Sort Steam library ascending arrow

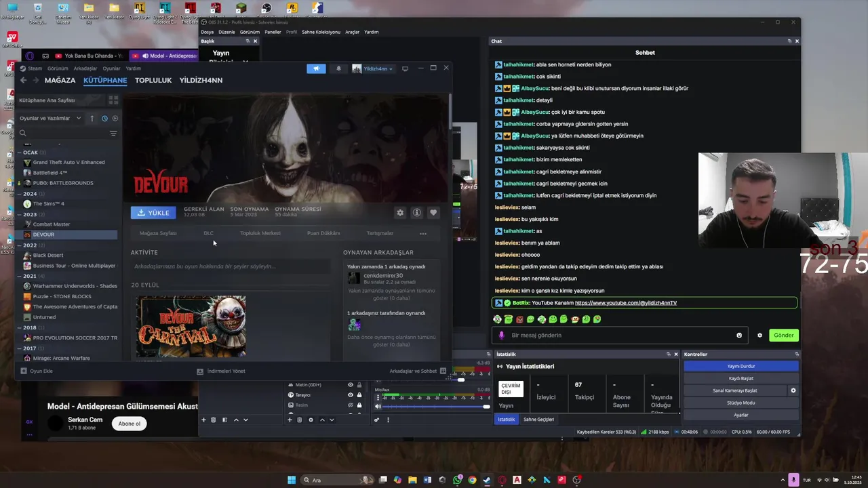pos(92,118)
